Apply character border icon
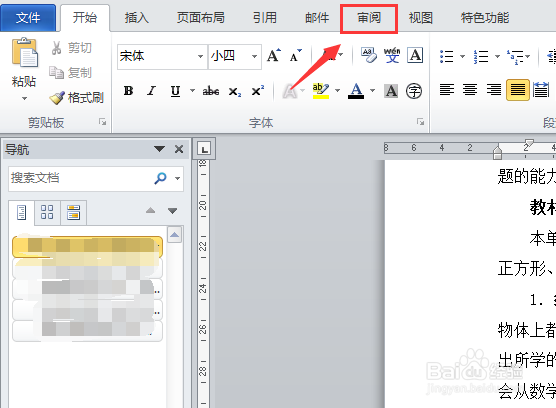The width and height of the screenshot is (556, 408). coord(415,55)
